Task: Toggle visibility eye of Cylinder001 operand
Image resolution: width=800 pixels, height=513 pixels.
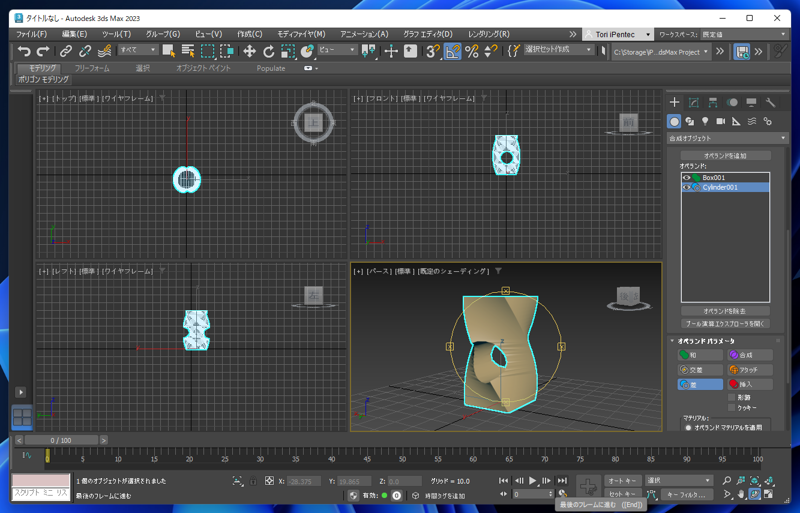Action: [687, 187]
